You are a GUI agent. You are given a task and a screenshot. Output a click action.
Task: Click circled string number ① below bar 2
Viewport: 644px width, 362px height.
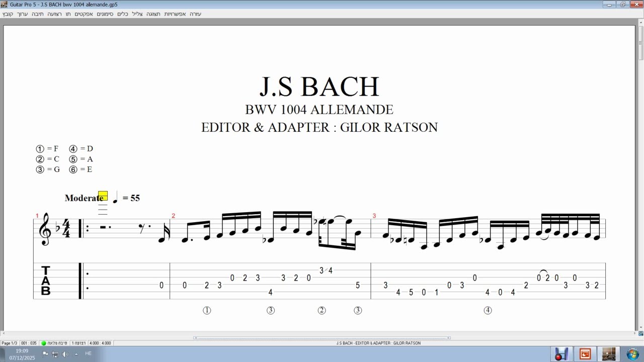point(207,310)
